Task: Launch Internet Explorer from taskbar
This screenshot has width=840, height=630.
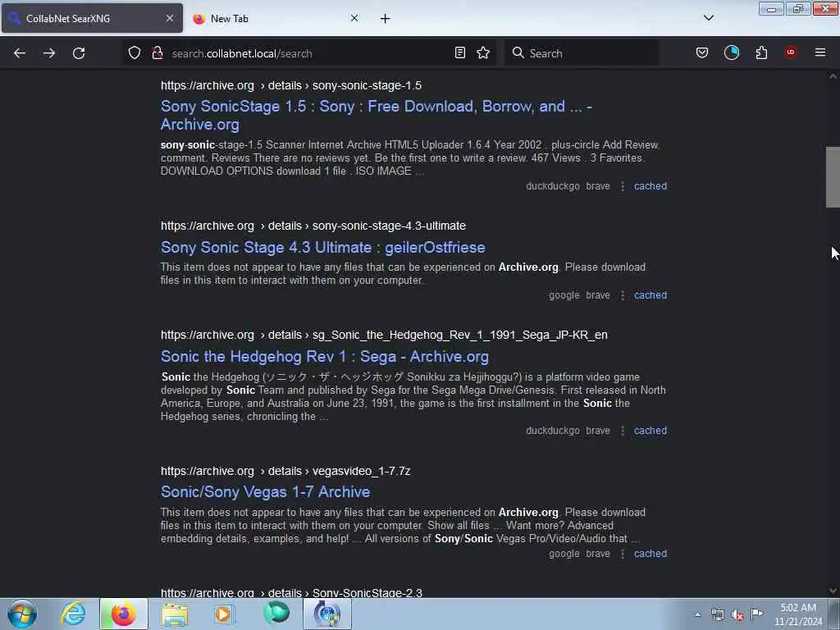Action: [x=73, y=614]
